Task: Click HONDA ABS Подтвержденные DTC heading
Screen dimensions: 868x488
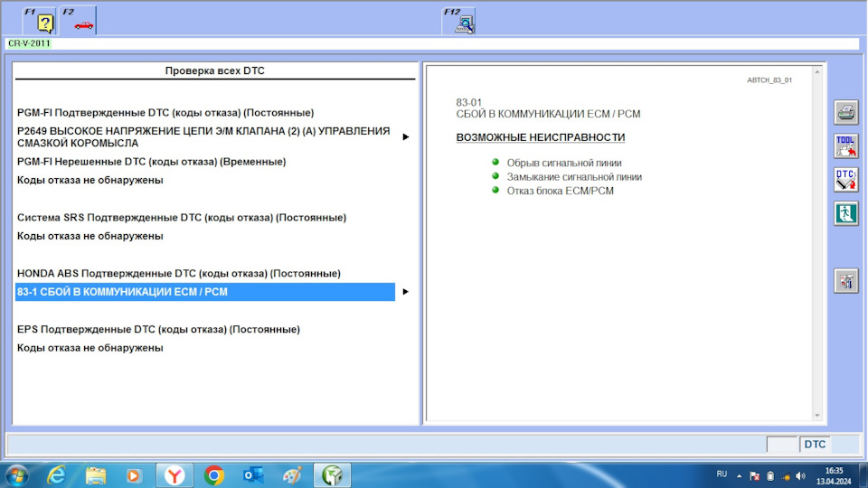Action: (x=179, y=273)
